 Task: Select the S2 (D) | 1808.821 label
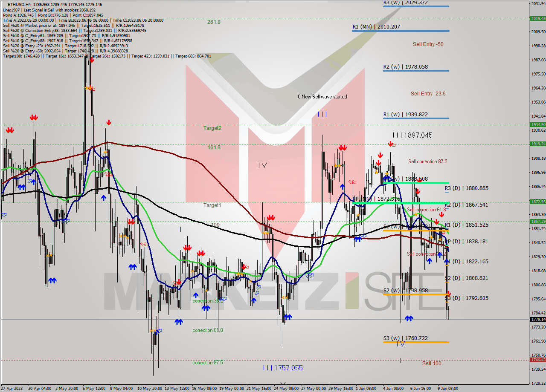coord(467,278)
